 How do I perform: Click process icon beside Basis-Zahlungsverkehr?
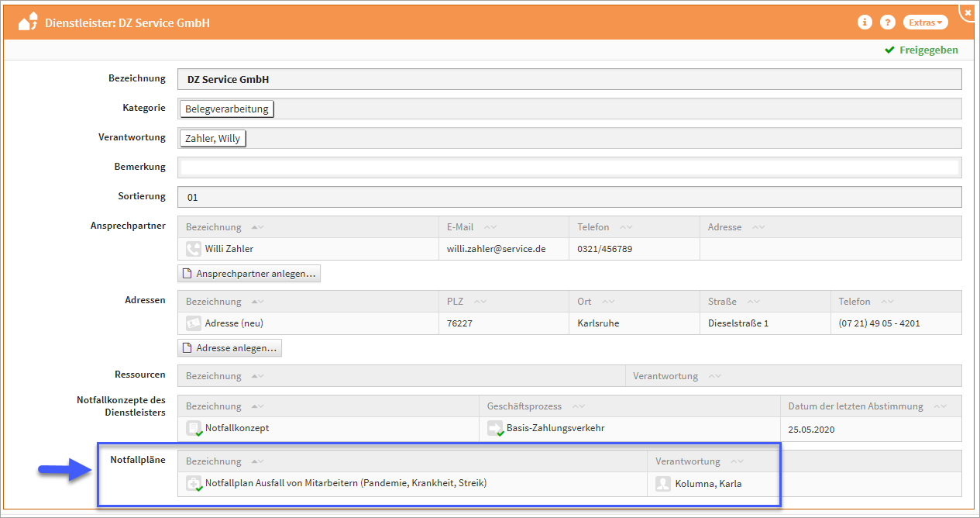coord(495,428)
